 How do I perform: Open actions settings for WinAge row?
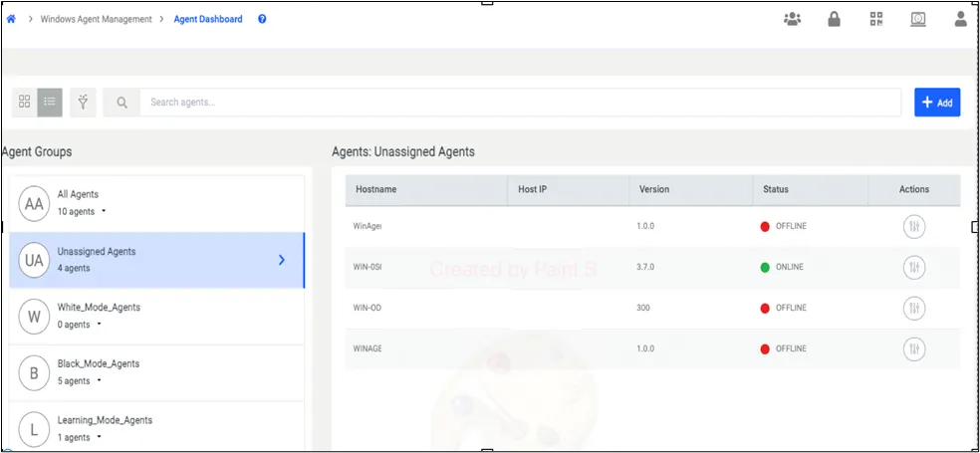[914, 226]
